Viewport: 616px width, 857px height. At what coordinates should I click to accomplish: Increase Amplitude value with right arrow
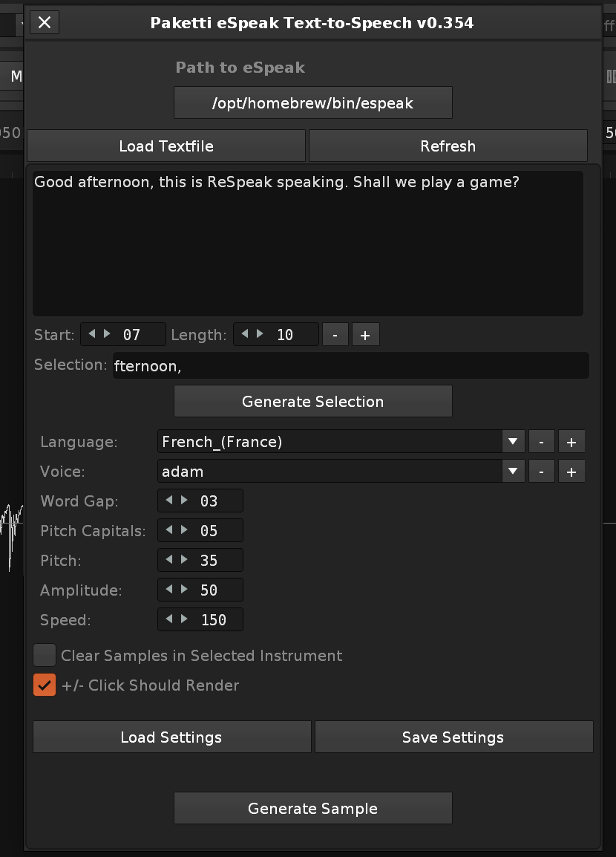point(184,590)
